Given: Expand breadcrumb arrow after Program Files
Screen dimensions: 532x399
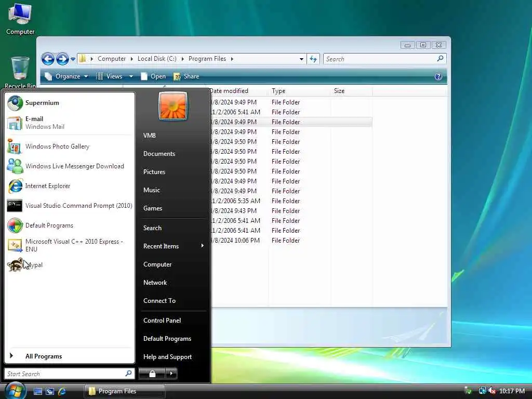Looking at the screenshot, I should click(232, 59).
